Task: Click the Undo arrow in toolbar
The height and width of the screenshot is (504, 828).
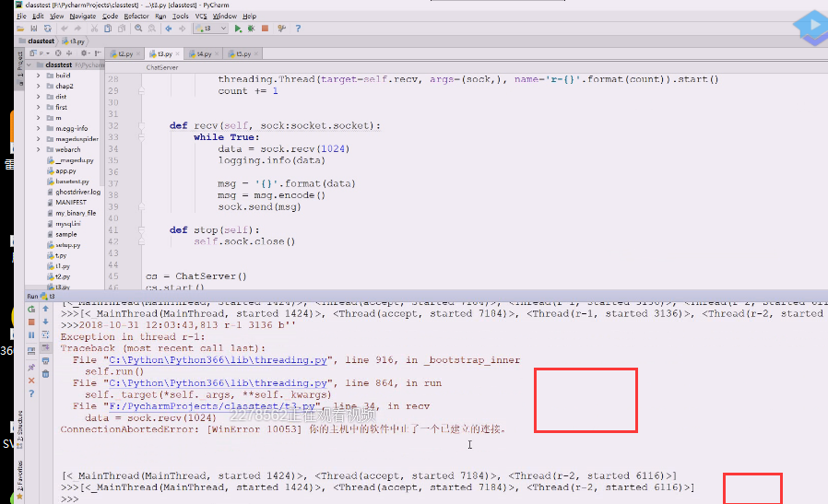Action: click(64, 29)
